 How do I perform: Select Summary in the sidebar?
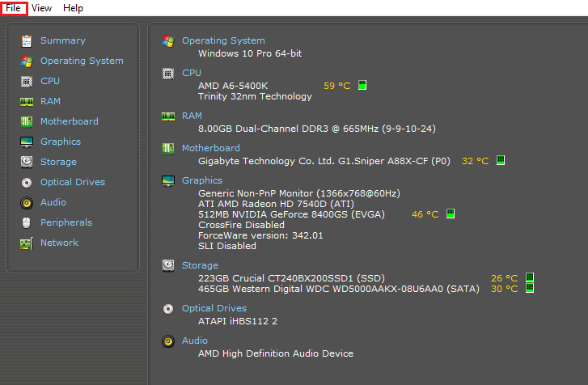coord(63,40)
